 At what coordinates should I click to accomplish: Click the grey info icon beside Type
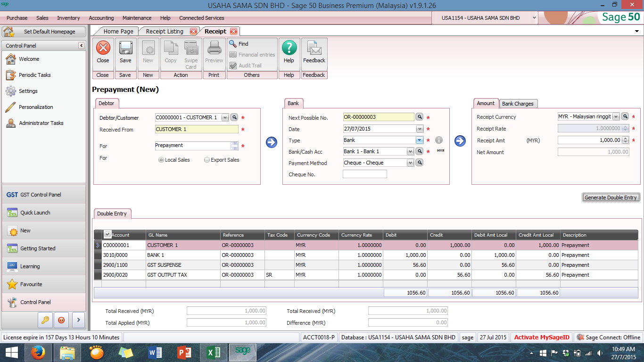(x=438, y=140)
